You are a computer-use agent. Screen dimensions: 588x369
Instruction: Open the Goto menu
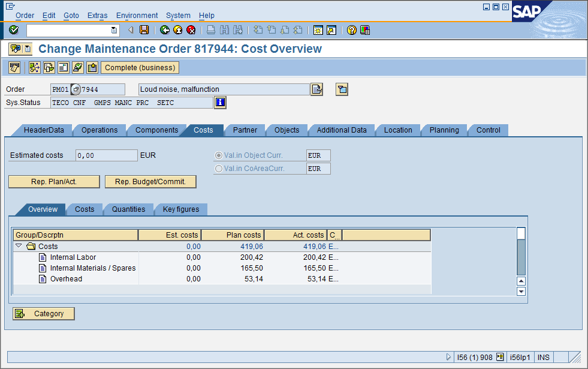[x=71, y=16]
